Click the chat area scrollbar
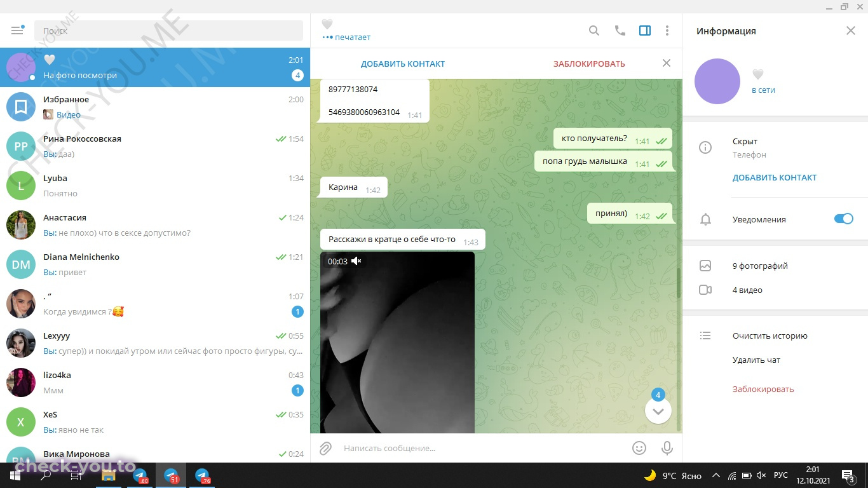The width and height of the screenshot is (868, 488). coord(679,283)
